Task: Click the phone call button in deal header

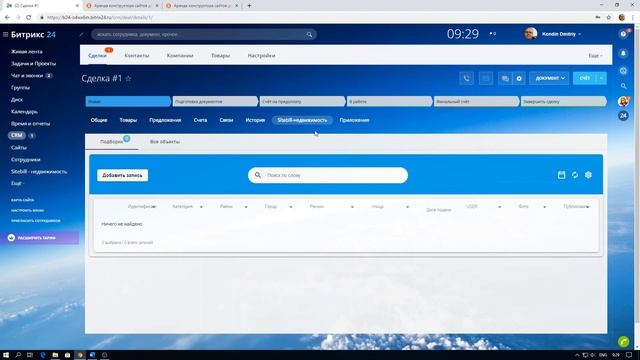Action: tap(467, 78)
